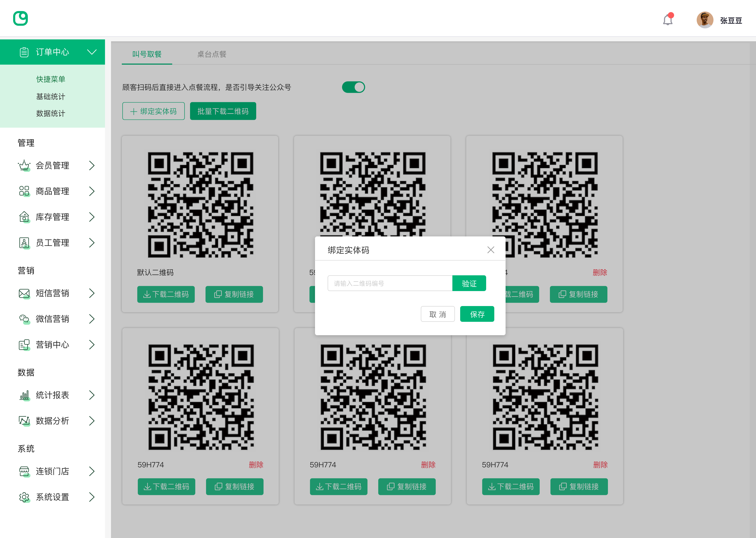
Task: Click the 商品管理 grid icon
Action: (x=24, y=191)
